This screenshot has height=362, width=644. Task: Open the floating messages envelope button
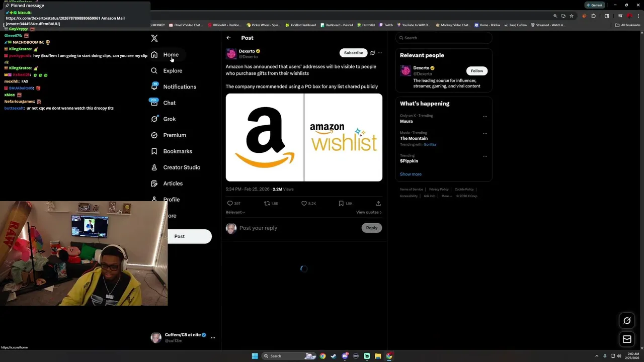627,339
